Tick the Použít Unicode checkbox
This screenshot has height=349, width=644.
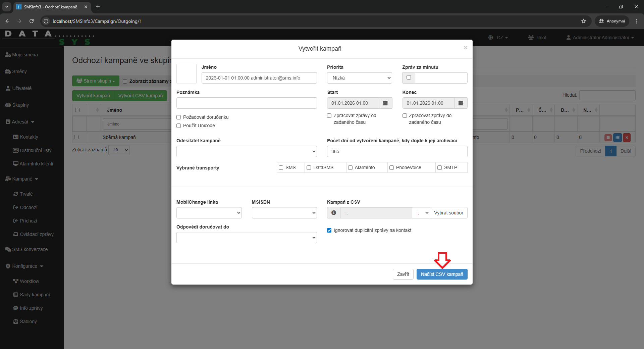click(179, 126)
